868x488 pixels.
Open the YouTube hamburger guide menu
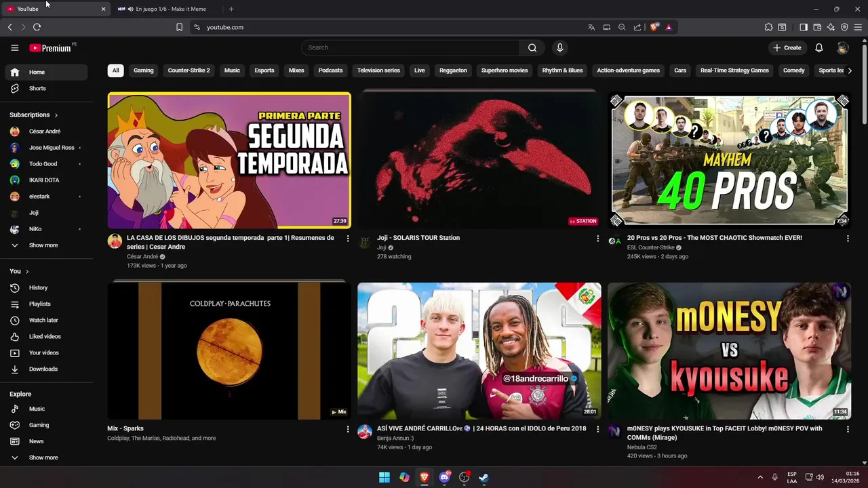(x=14, y=47)
